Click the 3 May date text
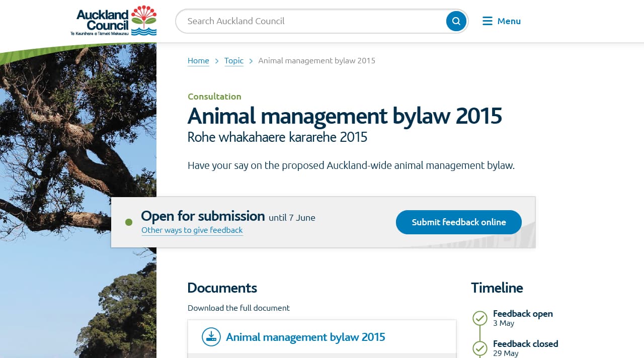 click(x=504, y=323)
